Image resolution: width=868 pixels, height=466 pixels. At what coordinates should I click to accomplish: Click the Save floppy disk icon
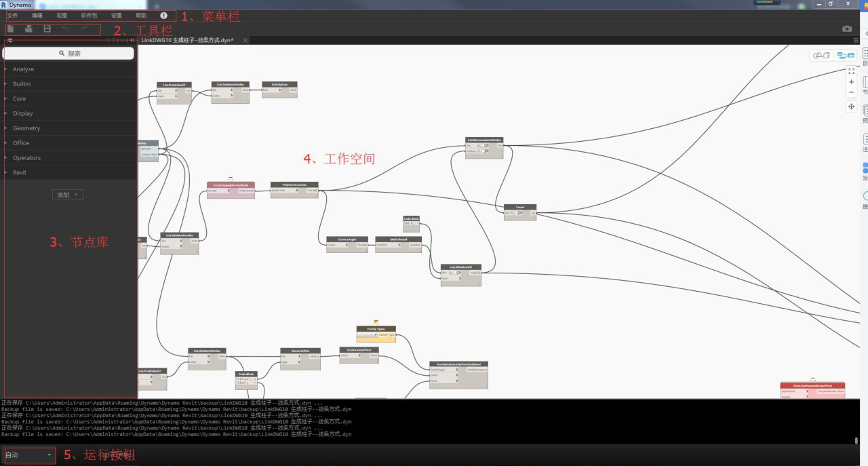(47, 29)
